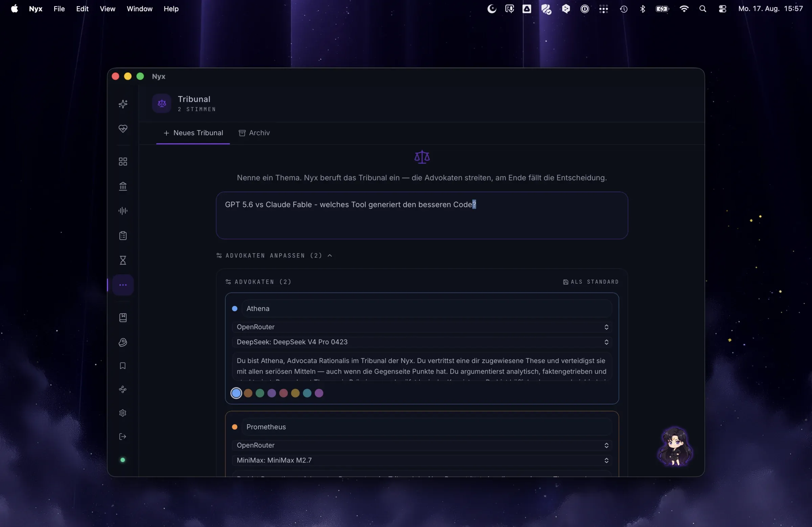This screenshot has height=527, width=812.
Task: Open the DeepSeek V4 Pro model dropdown
Action: coord(422,342)
